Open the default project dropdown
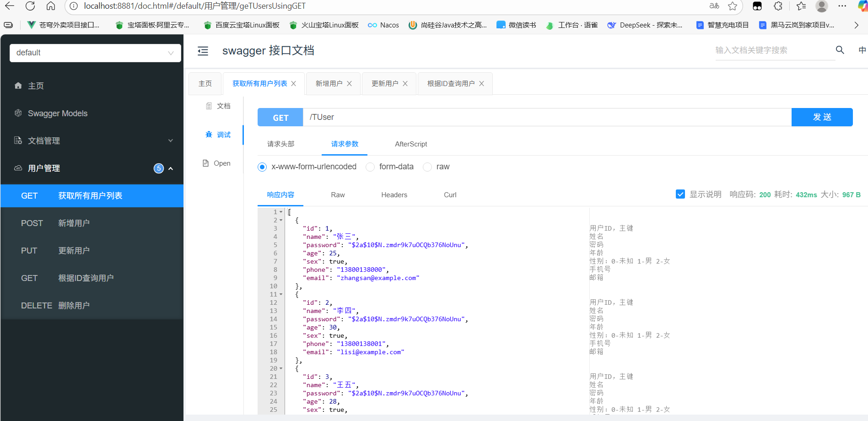This screenshot has width=868, height=421. 95,53
